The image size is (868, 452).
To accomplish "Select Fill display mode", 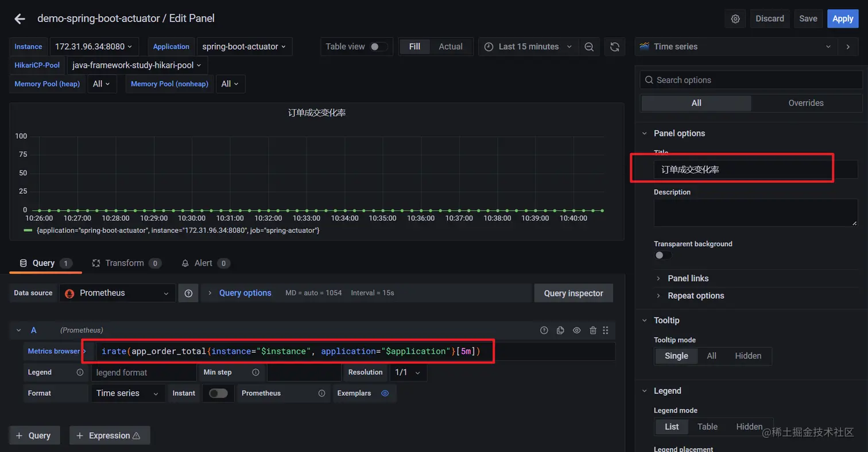I will 414,46.
